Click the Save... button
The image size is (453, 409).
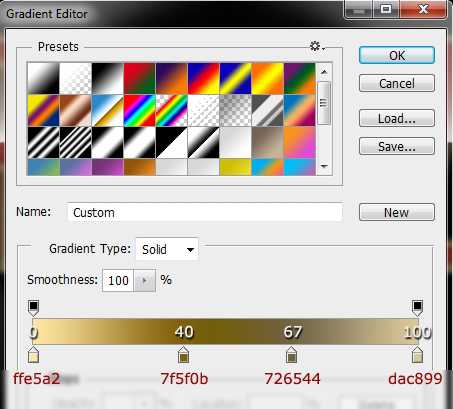397,146
